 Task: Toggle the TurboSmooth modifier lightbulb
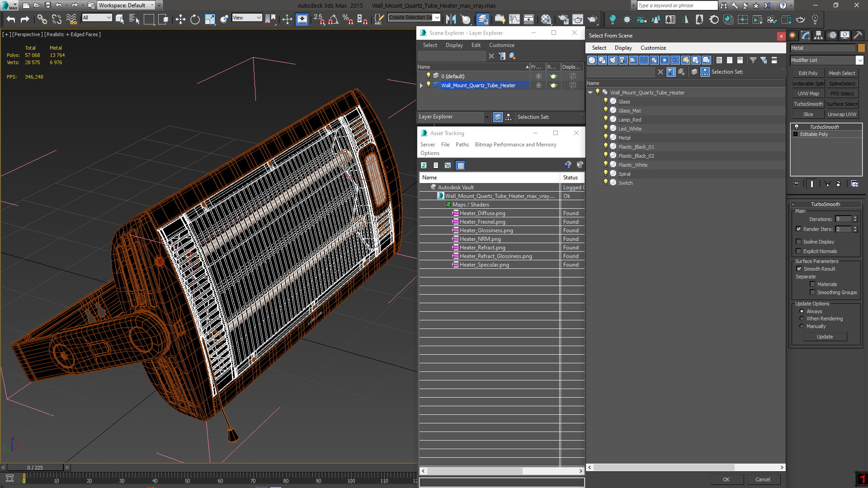pos(797,127)
